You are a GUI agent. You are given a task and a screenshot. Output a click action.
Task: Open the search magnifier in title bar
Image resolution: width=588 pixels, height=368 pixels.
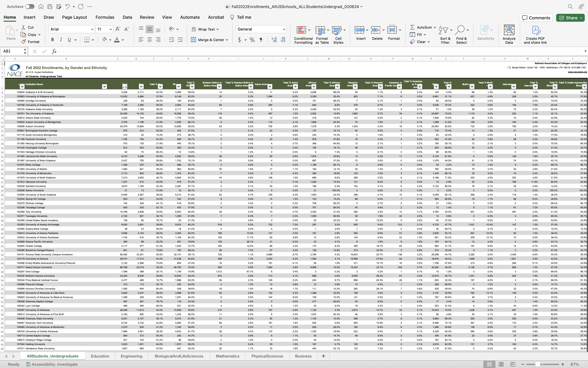click(570, 7)
